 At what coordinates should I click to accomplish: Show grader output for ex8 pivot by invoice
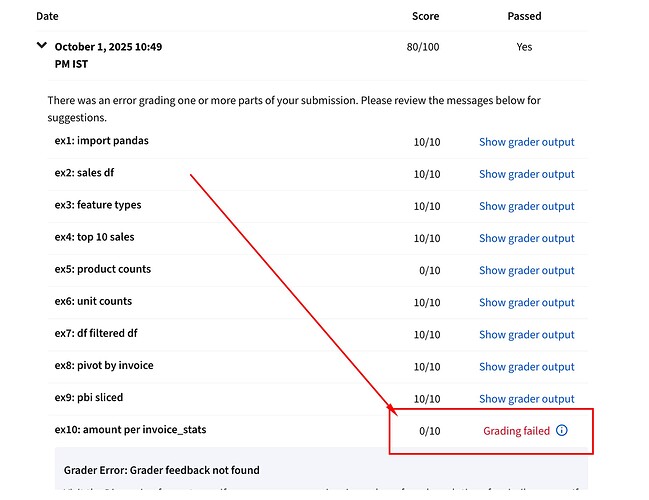click(x=526, y=367)
